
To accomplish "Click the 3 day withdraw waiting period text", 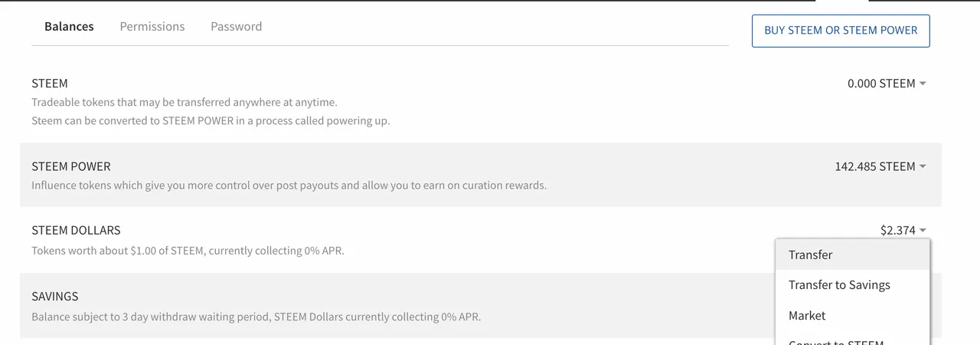I will coord(197,317).
